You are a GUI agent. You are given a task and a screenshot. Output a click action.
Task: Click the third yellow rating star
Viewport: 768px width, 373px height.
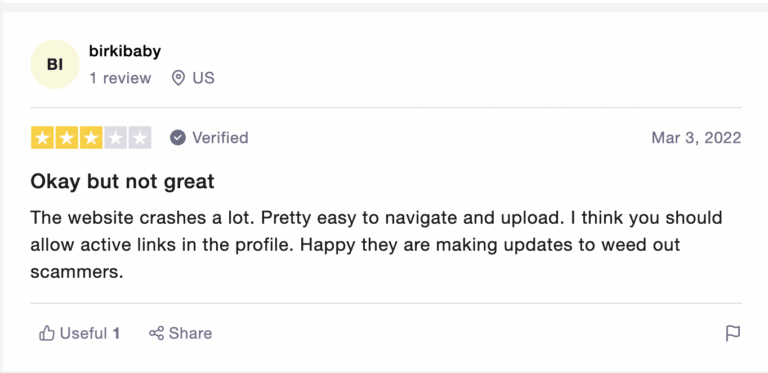click(91, 138)
